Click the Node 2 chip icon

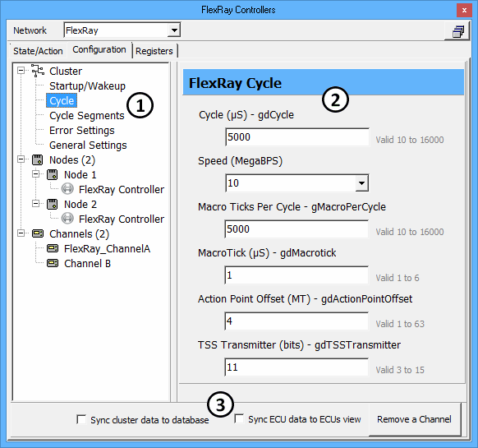pyautogui.click(x=52, y=204)
